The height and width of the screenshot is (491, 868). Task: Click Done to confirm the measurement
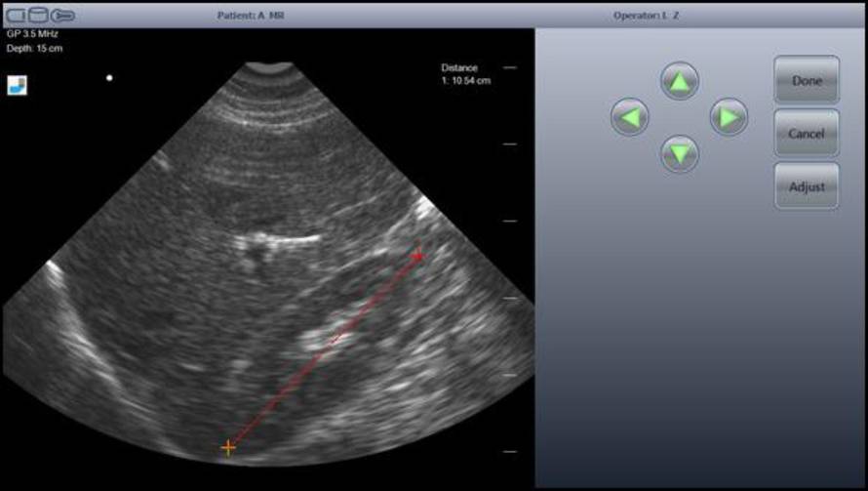(807, 81)
